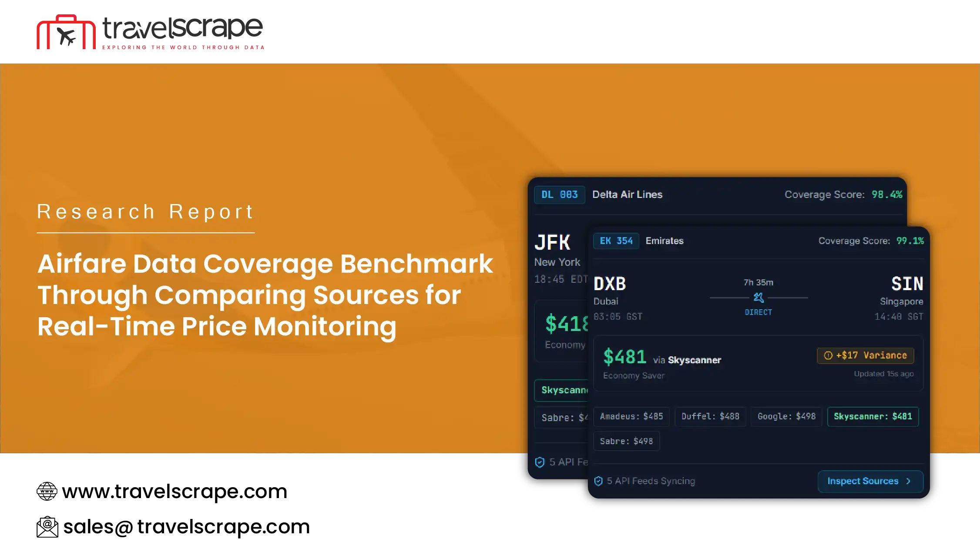Screen dimensions: 980x552
Task: Select the Skyscanner: $481 source chip
Action: pos(873,416)
